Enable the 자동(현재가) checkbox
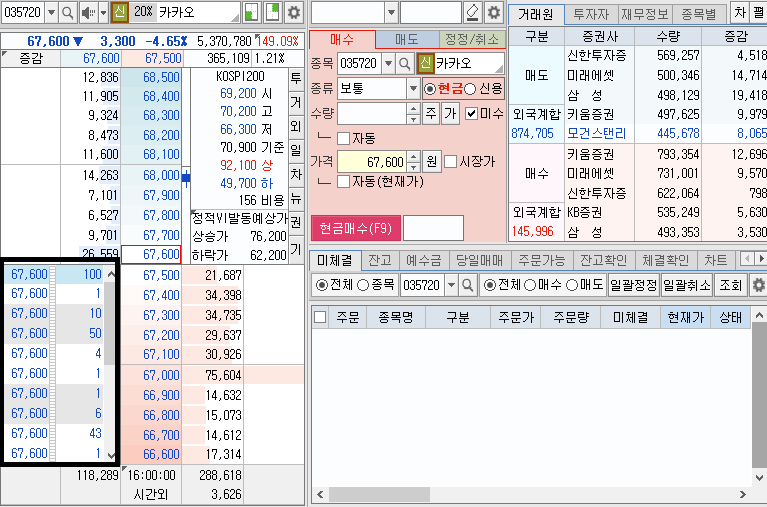The width and height of the screenshot is (767, 507). [x=344, y=182]
